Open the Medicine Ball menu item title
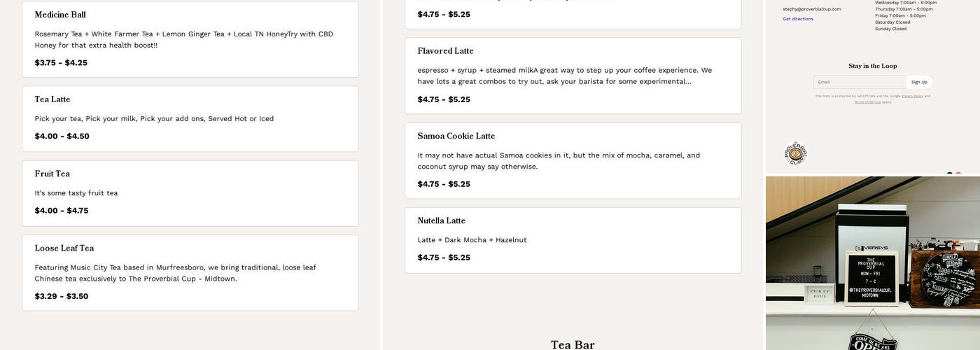The width and height of the screenshot is (980, 350). 60,15
